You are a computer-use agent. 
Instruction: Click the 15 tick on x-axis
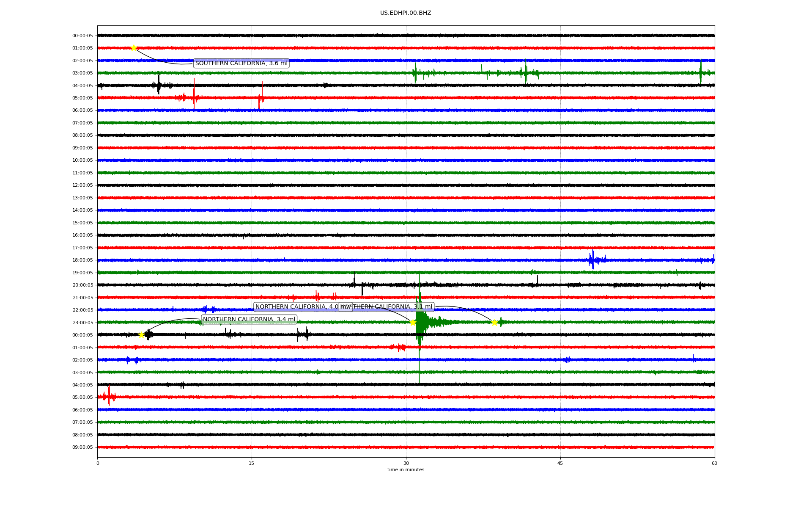click(x=252, y=463)
